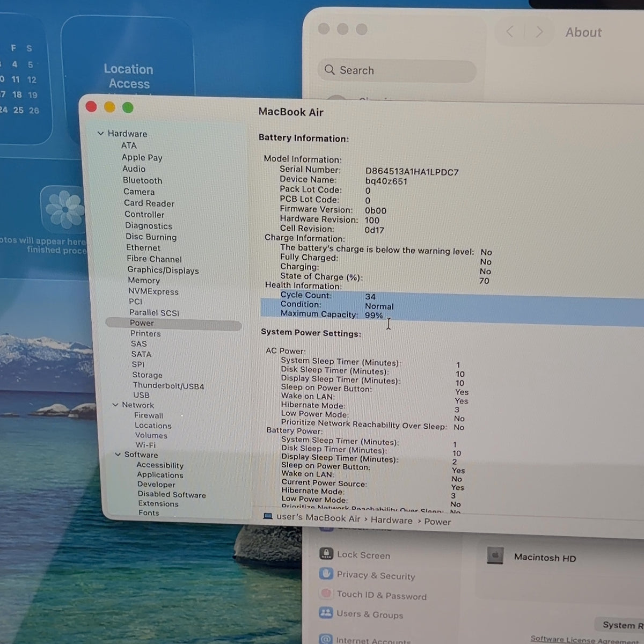Image resolution: width=644 pixels, height=644 pixels.
Task: Select Extensions under Software
Action: point(158,503)
